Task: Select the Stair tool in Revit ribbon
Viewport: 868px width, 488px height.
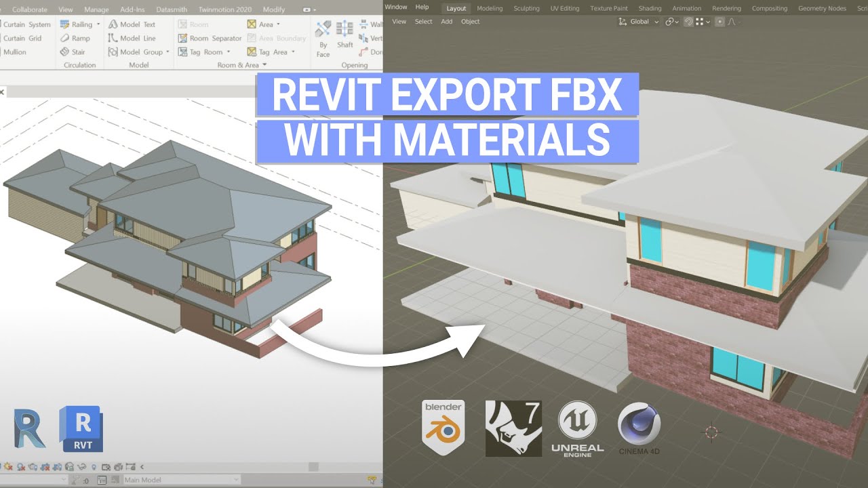Action: pyautogui.click(x=73, y=52)
